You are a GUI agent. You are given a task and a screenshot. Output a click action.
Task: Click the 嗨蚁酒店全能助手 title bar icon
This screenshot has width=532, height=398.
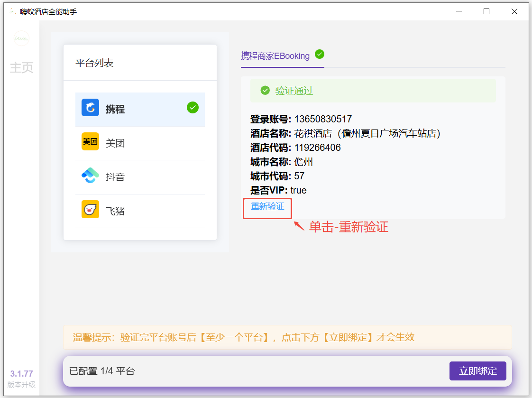tap(11, 11)
